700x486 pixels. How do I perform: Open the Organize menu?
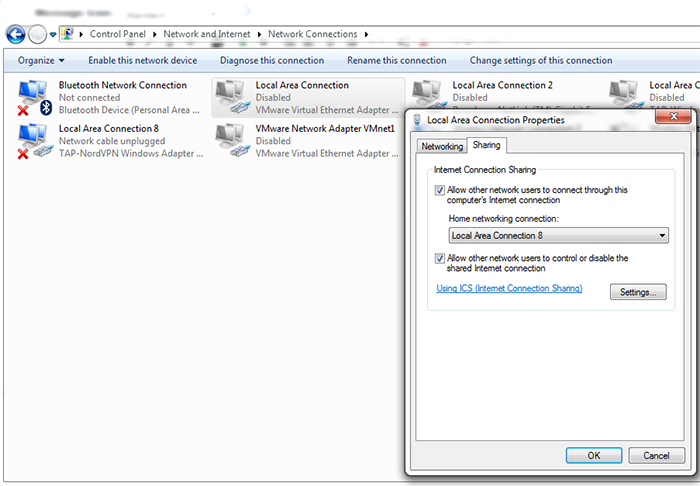point(41,60)
